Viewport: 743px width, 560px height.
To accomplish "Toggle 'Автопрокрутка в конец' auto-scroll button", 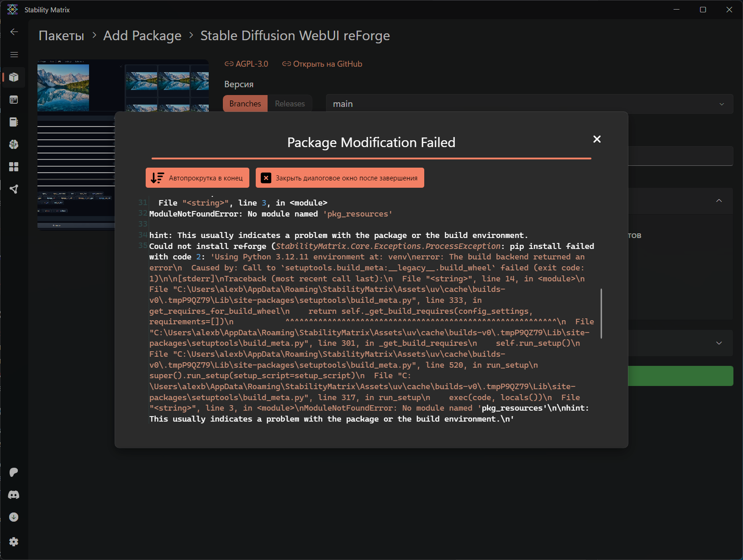I will pyautogui.click(x=197, y=178).
